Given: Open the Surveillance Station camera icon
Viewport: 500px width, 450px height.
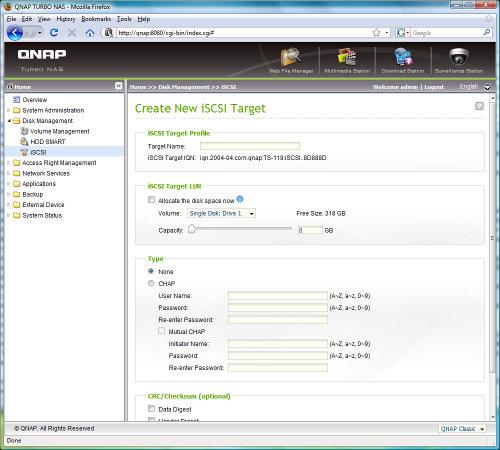Looking at the screenshot, I should click(x=459, y=56).
